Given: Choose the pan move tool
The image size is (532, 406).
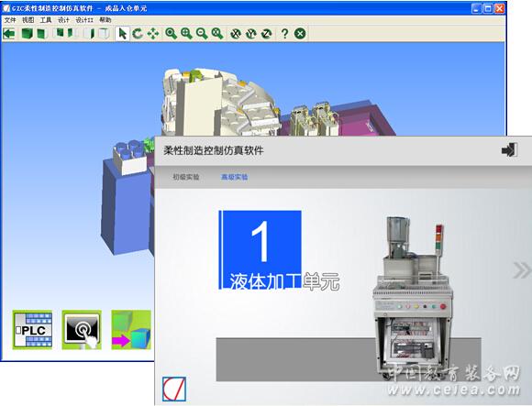Looking at the screenshot, I should (x=153, y=34).
